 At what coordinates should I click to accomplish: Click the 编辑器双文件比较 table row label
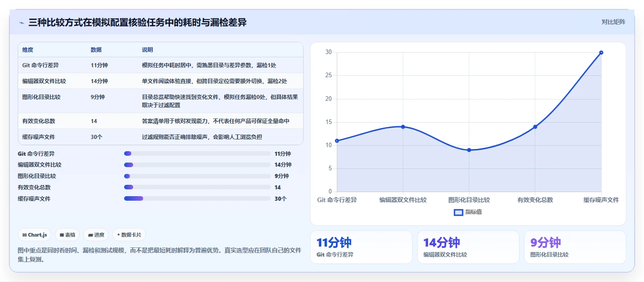pos(44,81)
